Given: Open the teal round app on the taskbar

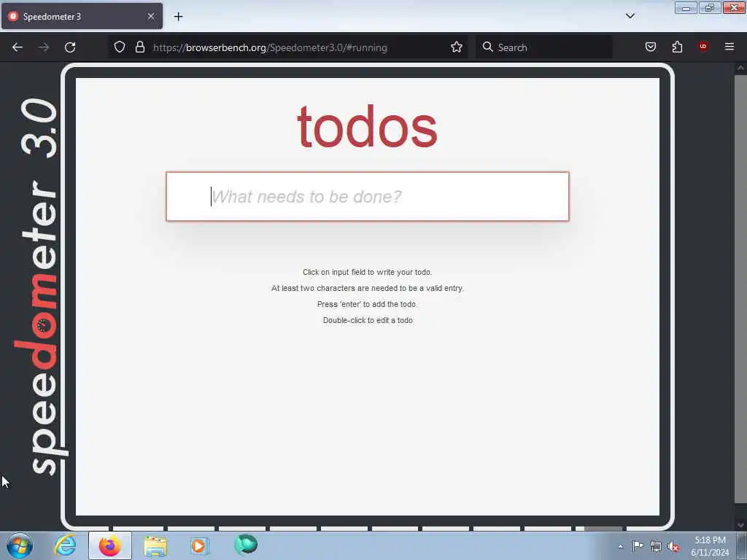Looking at the screenshot, I should click(246, 545).
